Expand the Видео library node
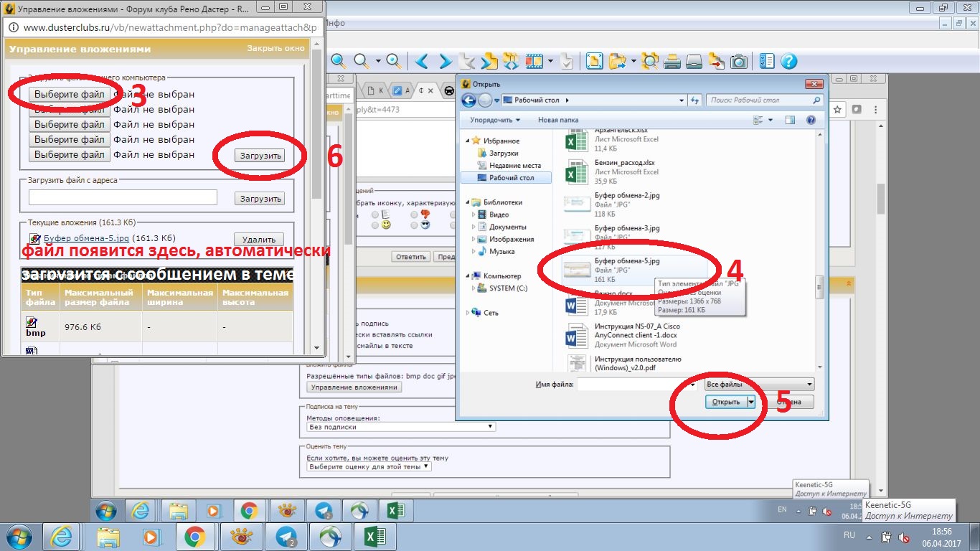 click(x=473, y=215)
